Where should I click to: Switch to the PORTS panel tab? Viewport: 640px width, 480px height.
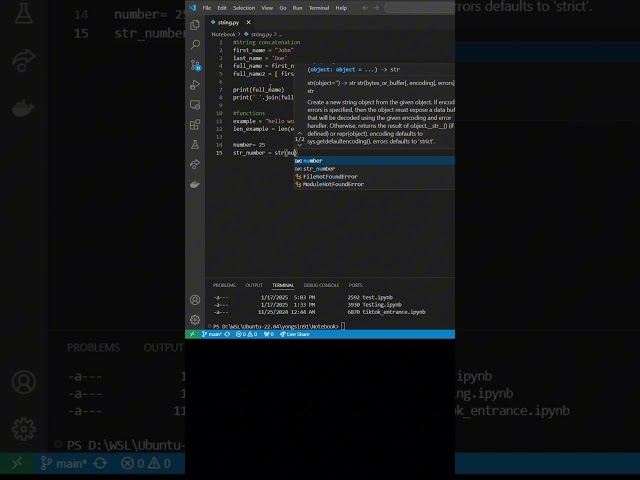click(356, 285)
